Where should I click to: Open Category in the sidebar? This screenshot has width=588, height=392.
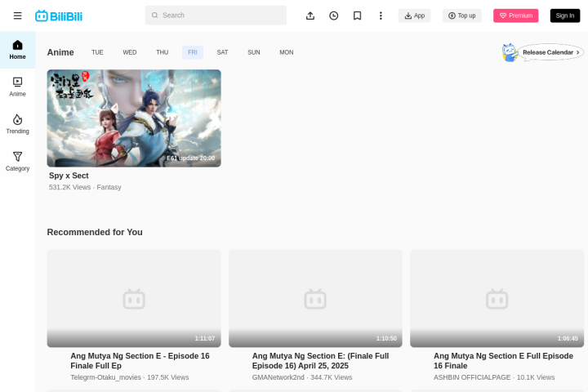pos(18,162)
